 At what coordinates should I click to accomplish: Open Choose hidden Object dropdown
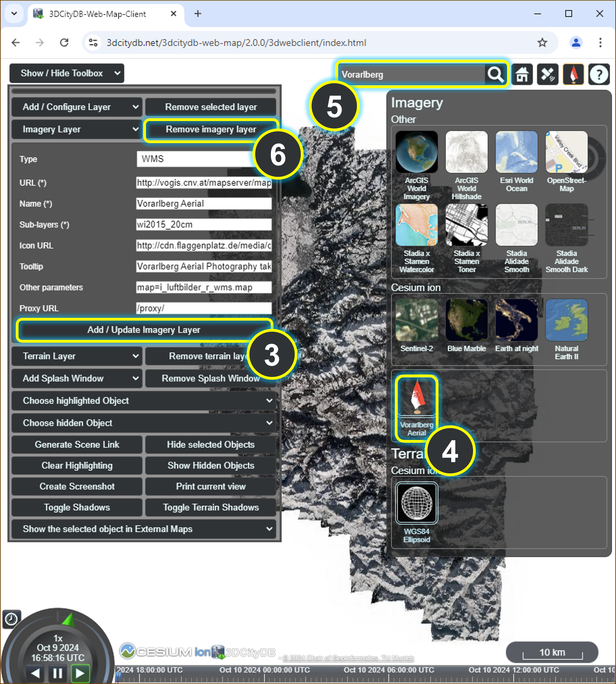coord(144,423)
